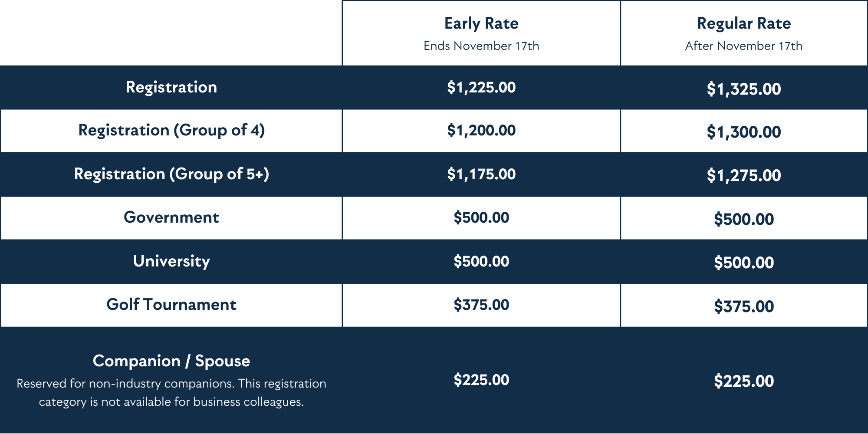Click the $1,325.00 regular registration price

coord(744,89)
